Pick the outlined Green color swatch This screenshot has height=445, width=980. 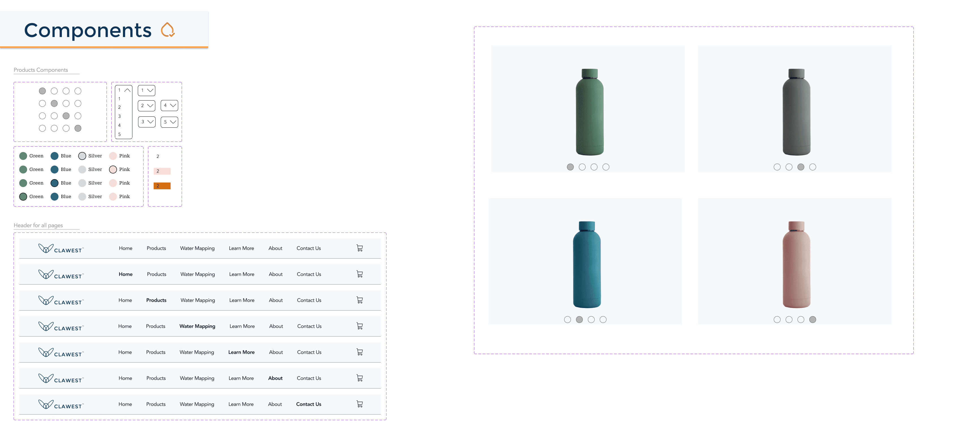tap(23, 197)
